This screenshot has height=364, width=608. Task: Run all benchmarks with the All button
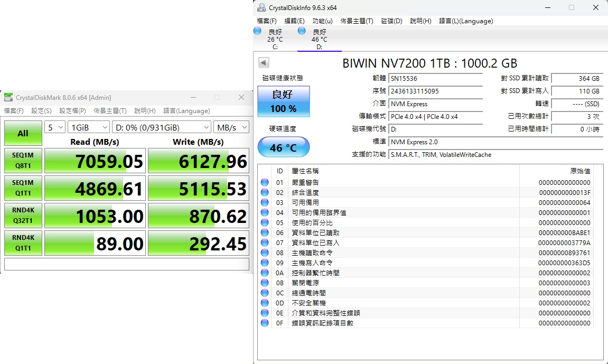pyautogui.click(x=23, y=133)
